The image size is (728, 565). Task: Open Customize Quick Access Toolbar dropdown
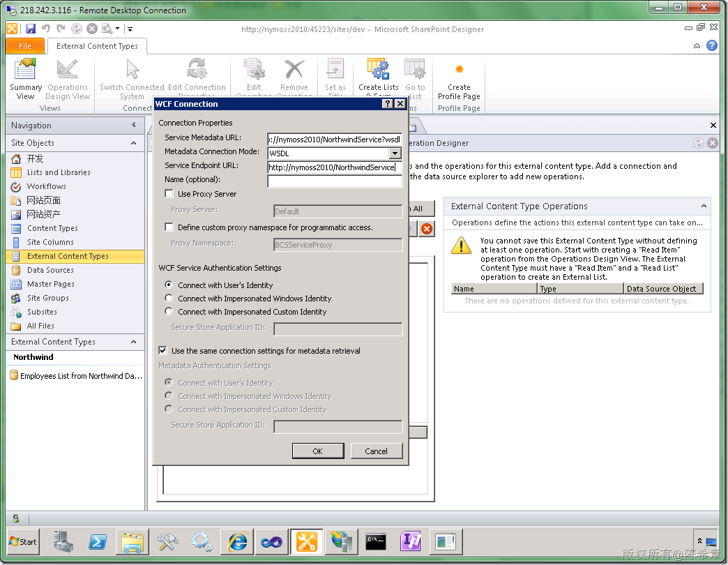[x=130, y=29]
